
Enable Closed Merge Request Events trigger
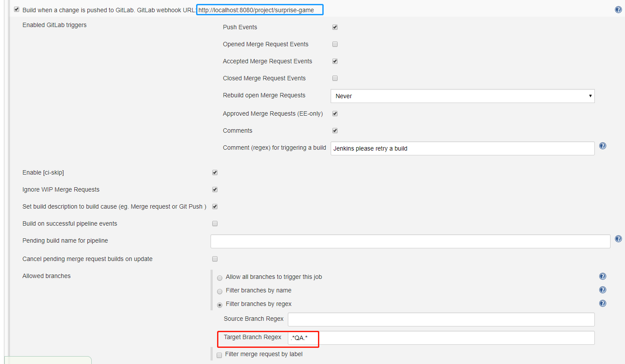click(335, 78)
